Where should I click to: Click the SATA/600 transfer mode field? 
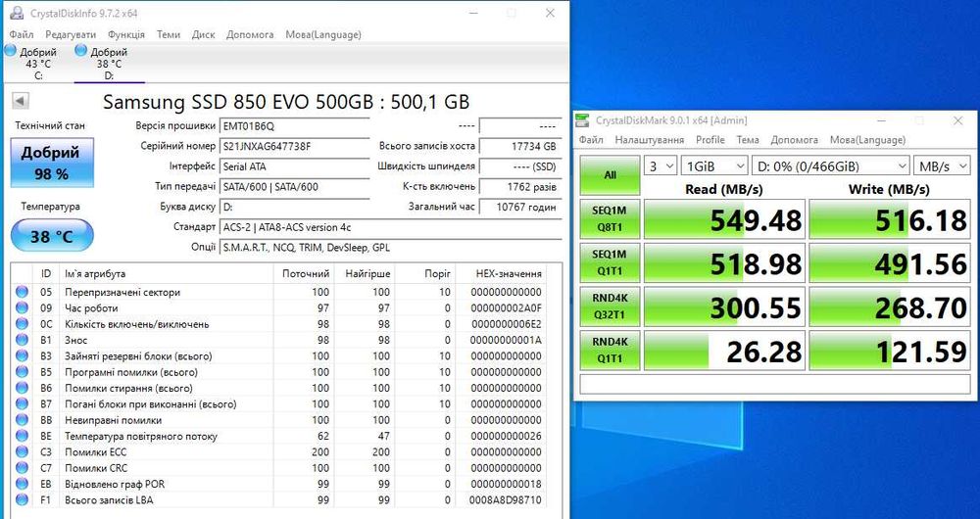(295, 186)
